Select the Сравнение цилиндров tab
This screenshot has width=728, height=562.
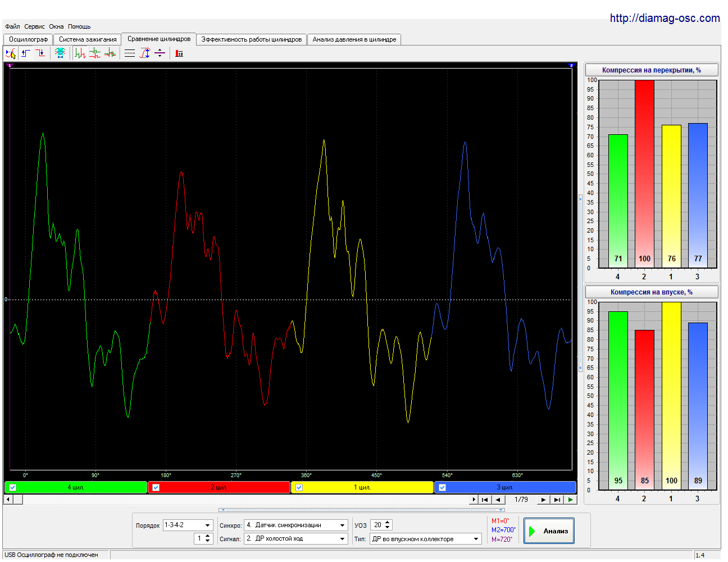click(159, 39)
